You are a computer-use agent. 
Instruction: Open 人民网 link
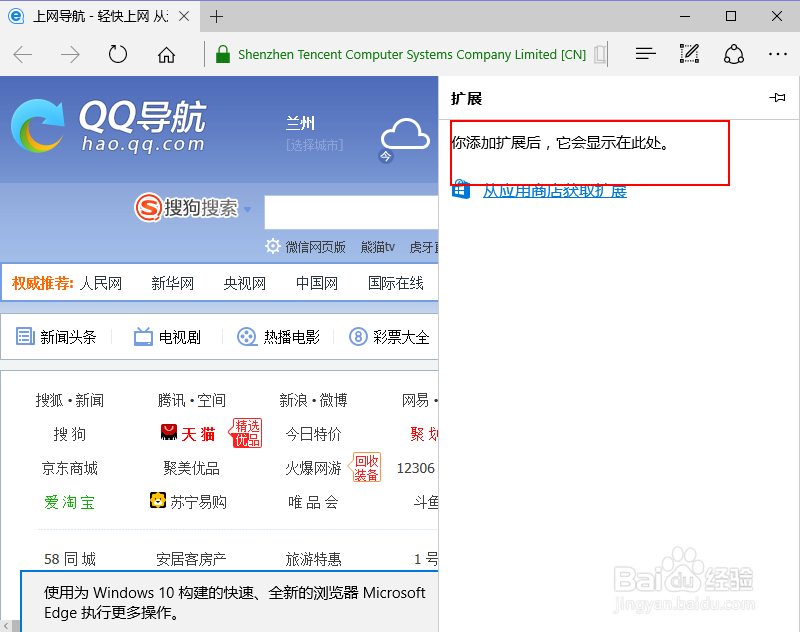click(101, 283)
